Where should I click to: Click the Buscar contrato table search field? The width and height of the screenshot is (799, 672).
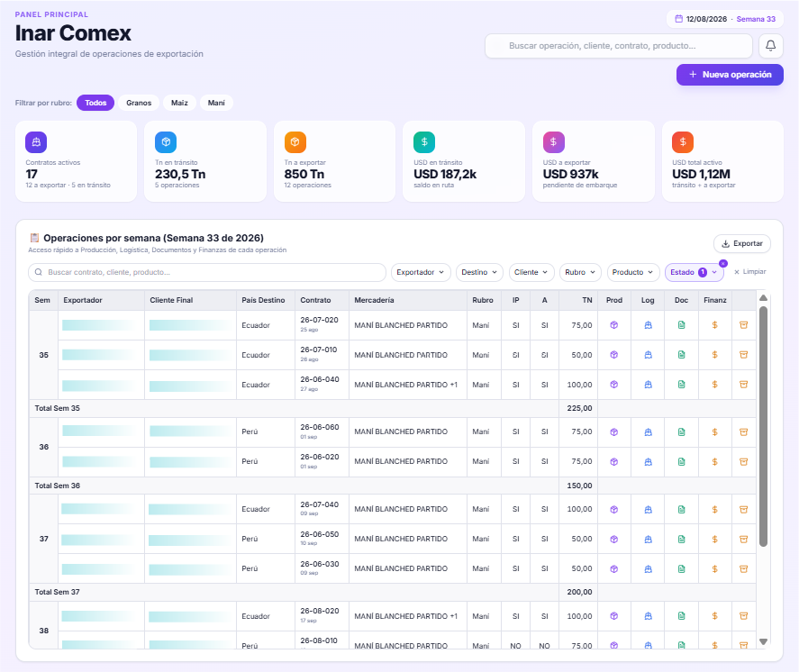tap(207, 272)
